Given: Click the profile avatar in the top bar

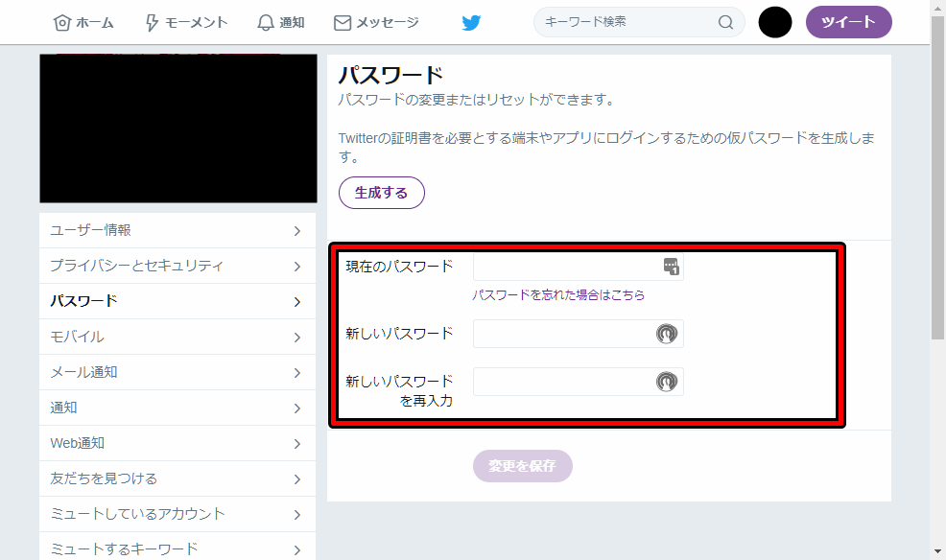Looking at the screenshot, I should tap(774, 21).
